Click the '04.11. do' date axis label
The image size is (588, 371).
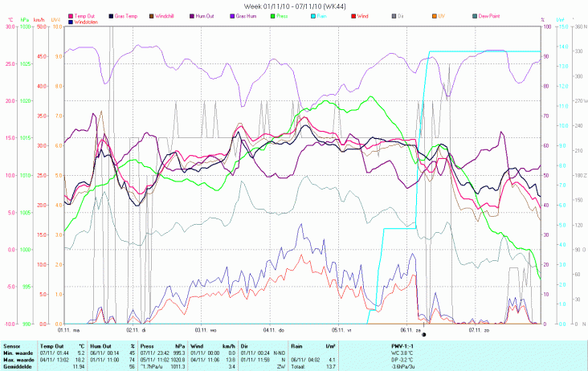coord(274,330)
